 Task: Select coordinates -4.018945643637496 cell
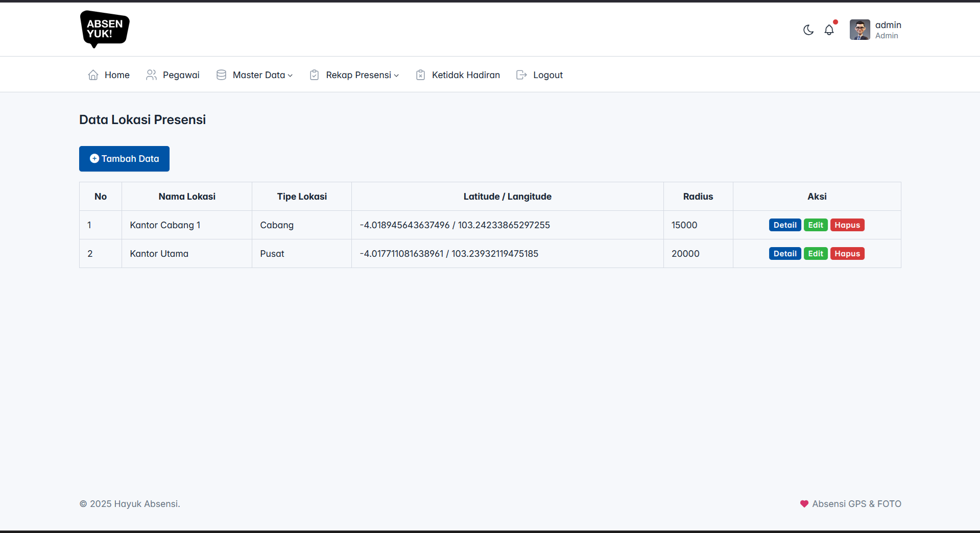click(508, 225)
